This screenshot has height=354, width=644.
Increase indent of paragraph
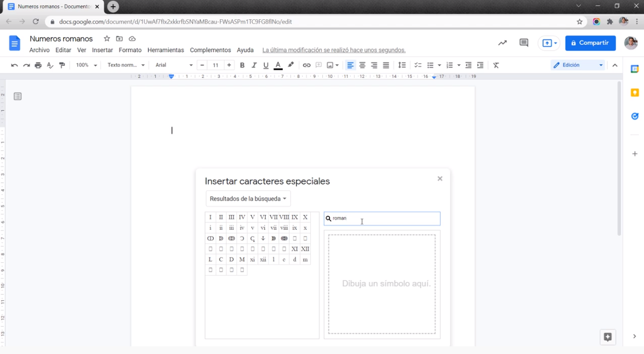click(480, 65)
